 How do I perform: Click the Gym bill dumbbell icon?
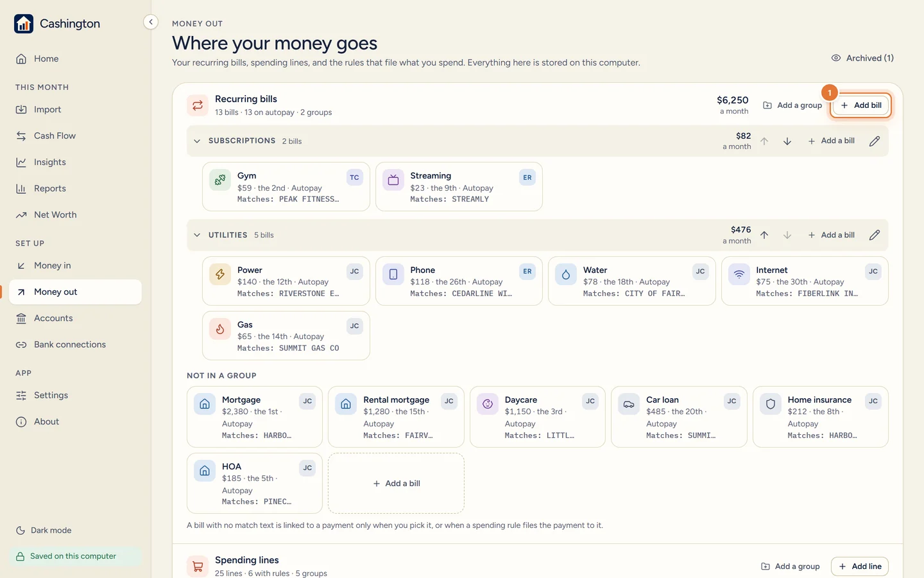point(220,180)
